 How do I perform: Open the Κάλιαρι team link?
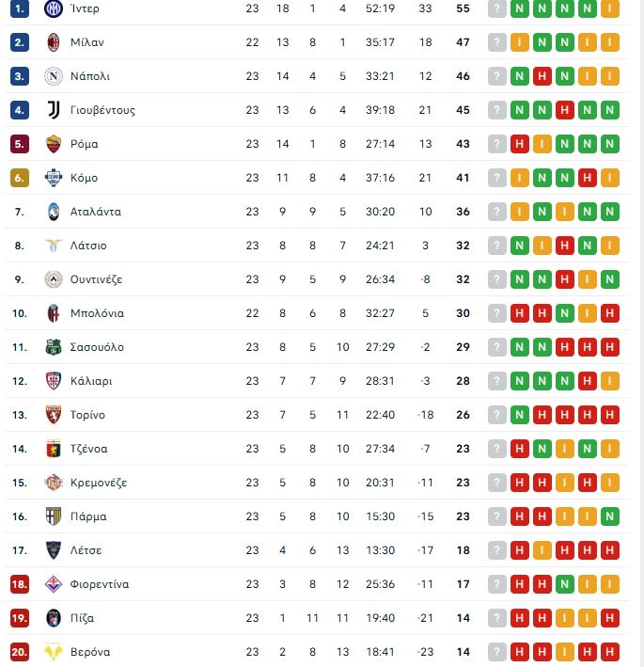[x=91, y=381]
